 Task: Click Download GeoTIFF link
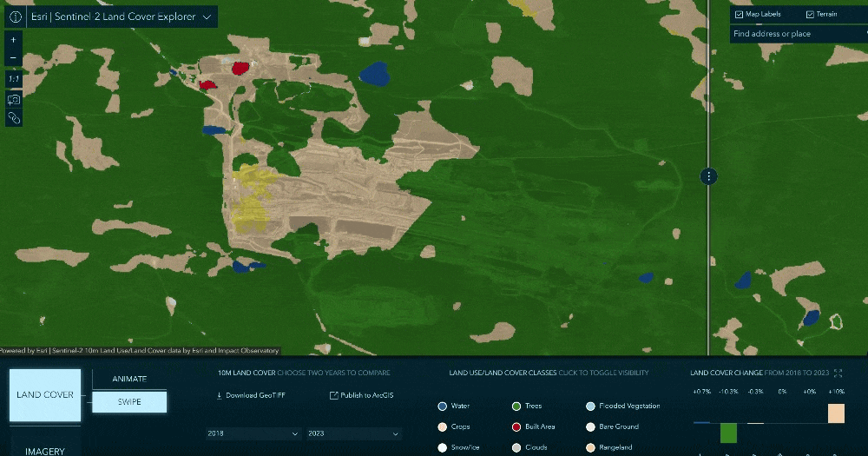[253, 396]
